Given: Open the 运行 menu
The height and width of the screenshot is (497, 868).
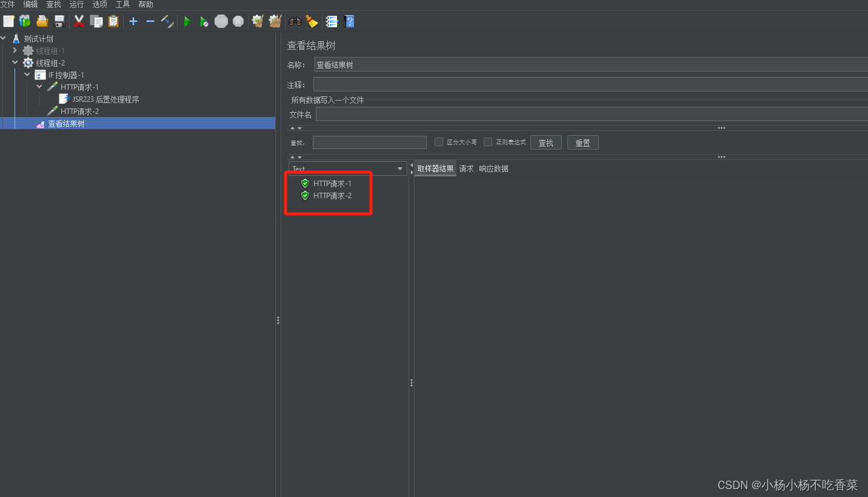Looking at the screenshot, I should [76, 4].
